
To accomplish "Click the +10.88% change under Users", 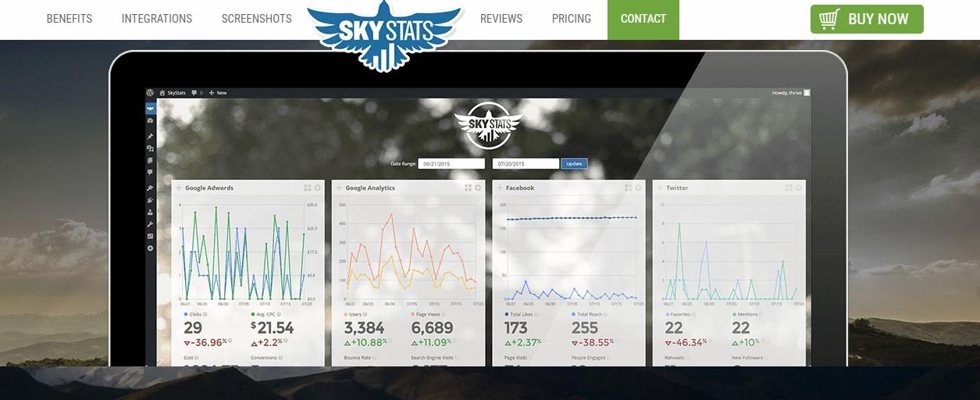I will click(x=365, y=342).
